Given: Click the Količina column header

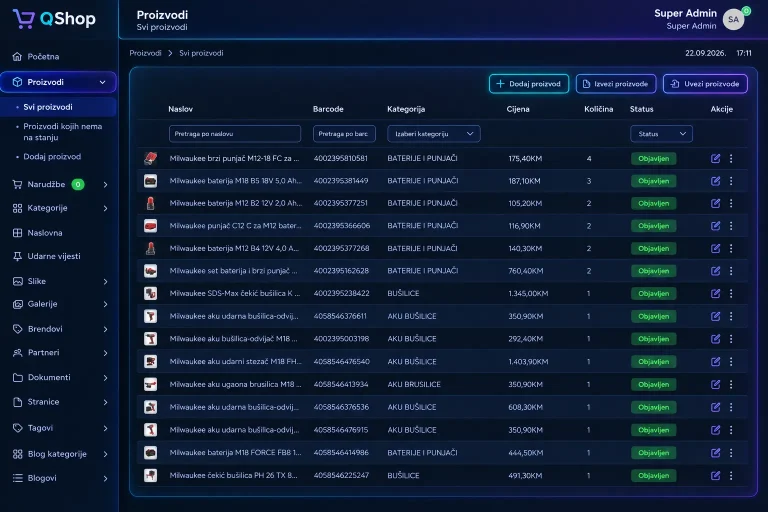Looking at the screenshot, I should coord(599,109).
